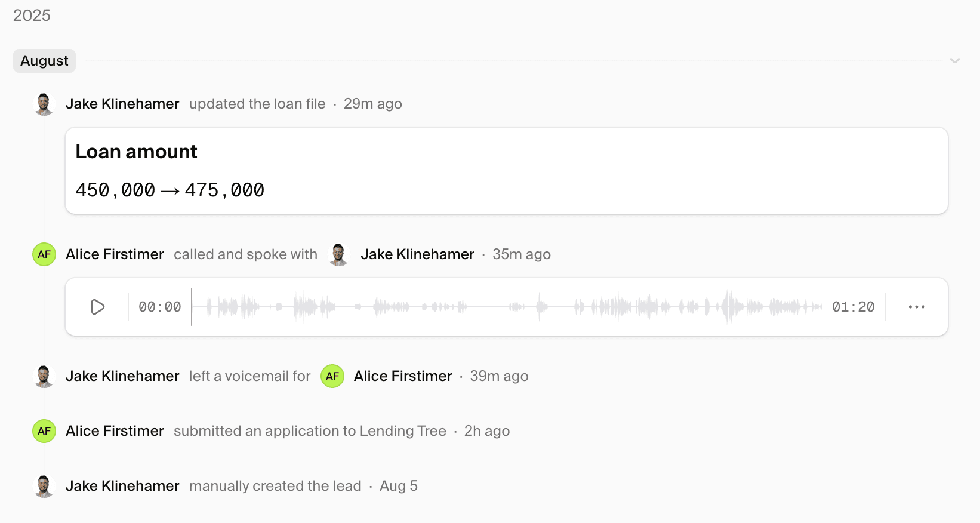Open the Loan amount change card
The height and width of the screenshot is (523, 980).
[x=506, y=171]
